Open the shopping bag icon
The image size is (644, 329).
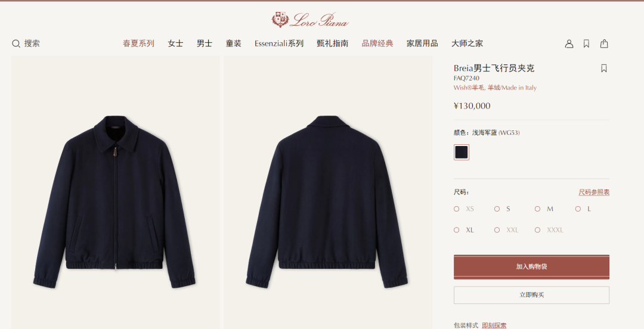pyautogui.click(x=604, y=44)
